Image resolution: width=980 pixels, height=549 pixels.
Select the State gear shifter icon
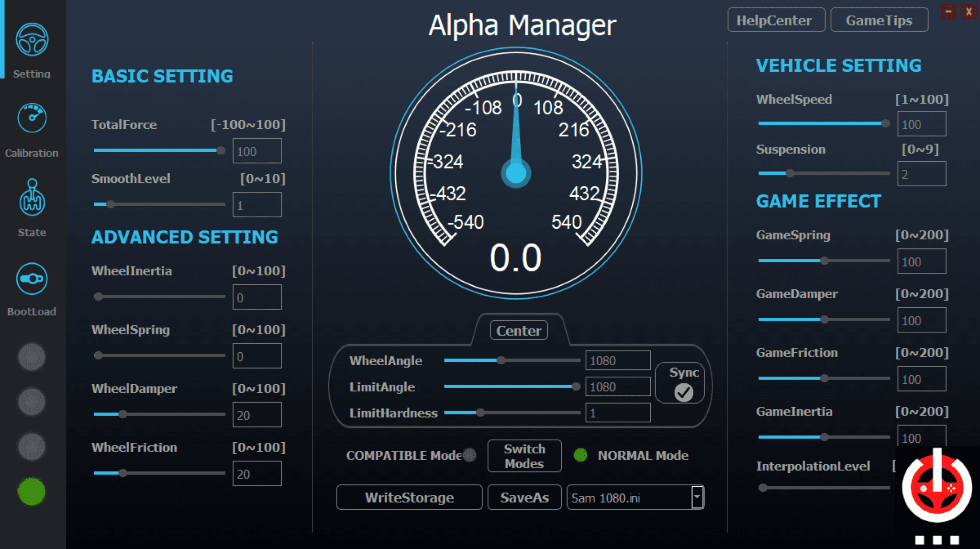tap(31, 198)
